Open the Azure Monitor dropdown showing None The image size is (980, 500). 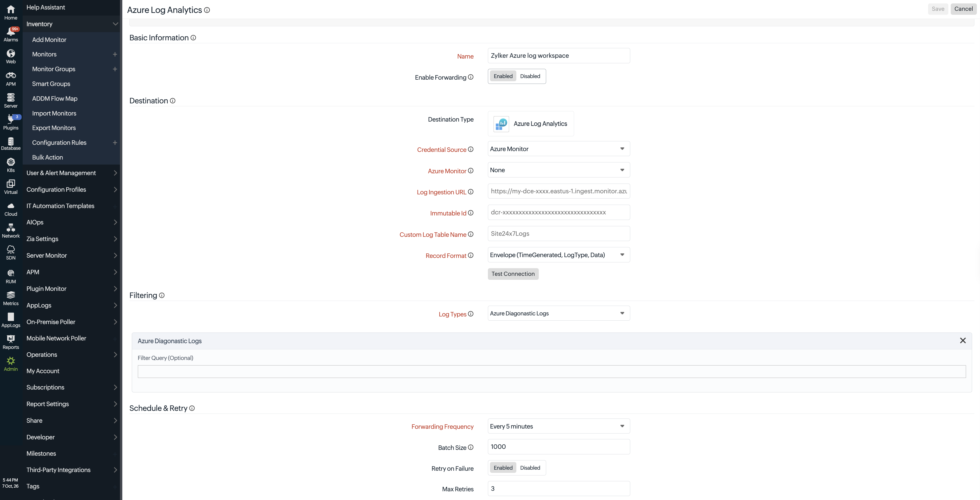coord(559,170)
